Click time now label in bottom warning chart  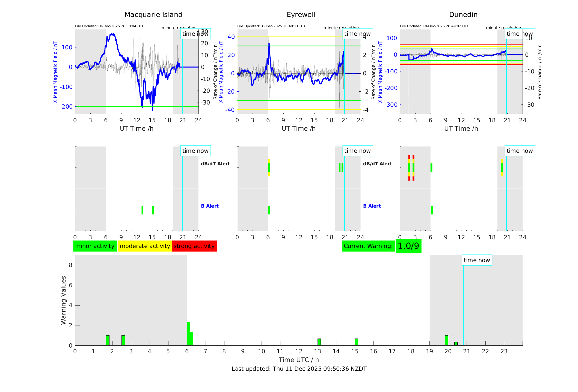click(x=477, y=260)
